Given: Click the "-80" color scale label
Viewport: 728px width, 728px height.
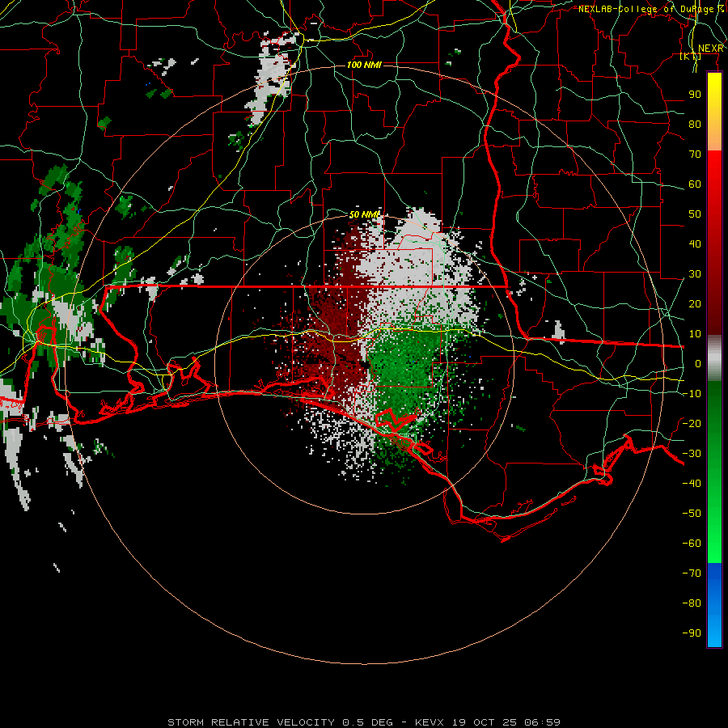Looking at the screenshot, I should click(692, 603).
